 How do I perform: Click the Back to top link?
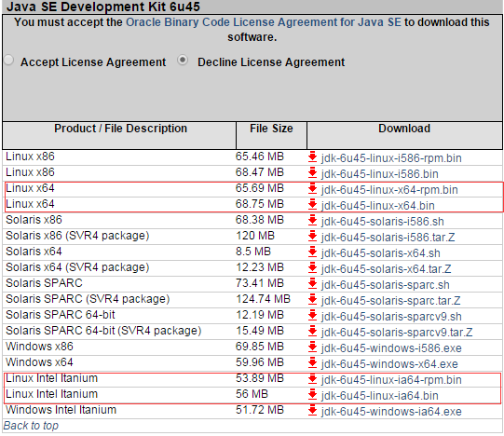(31, 426)
